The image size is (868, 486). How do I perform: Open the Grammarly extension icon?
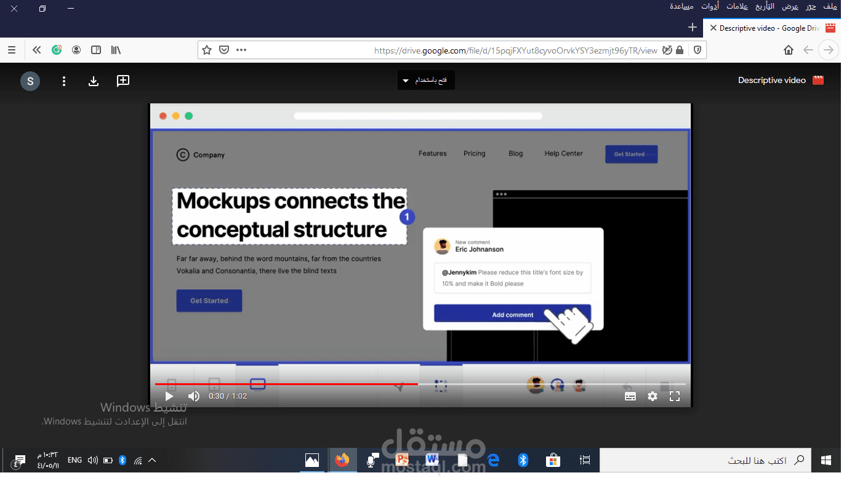[57, 50]
